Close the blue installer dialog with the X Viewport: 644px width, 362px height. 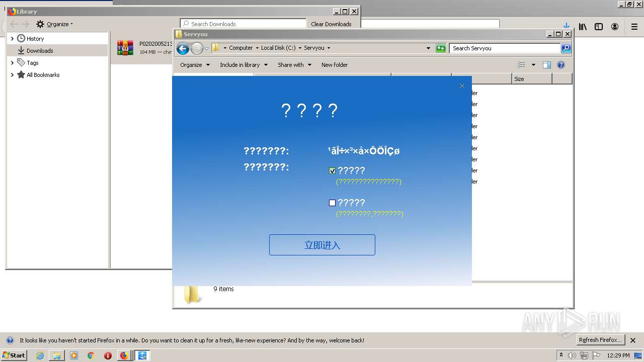(x=462, y=86)
